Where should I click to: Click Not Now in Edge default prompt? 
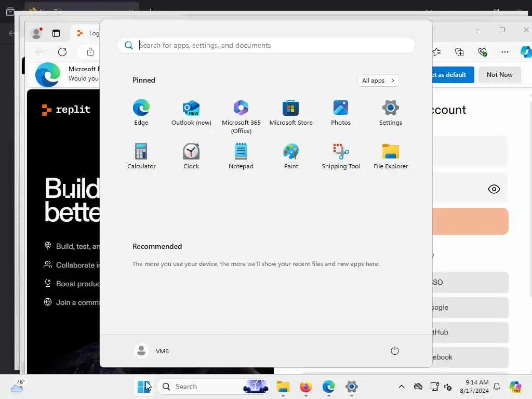pos(499,75)
